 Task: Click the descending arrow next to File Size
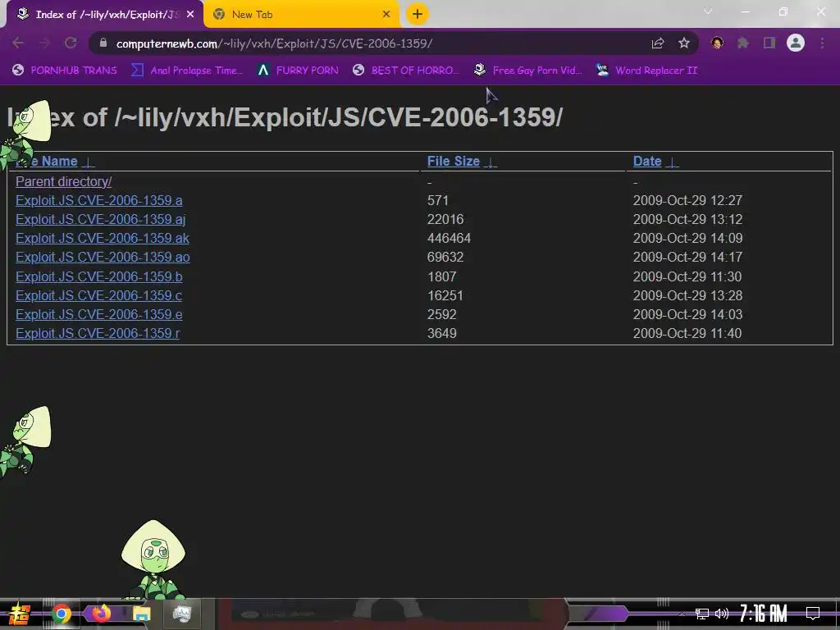tap(491, 162)
